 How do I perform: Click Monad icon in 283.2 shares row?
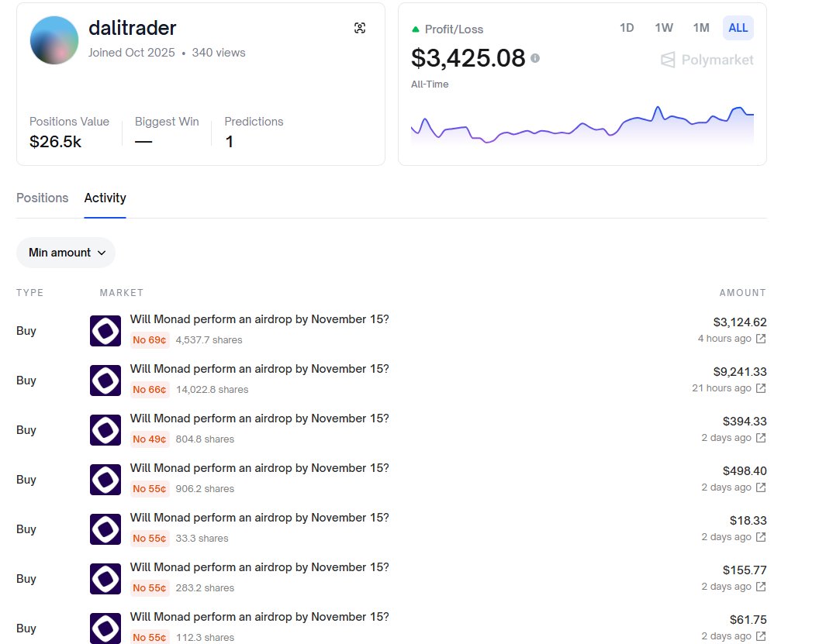click(105, 579)
